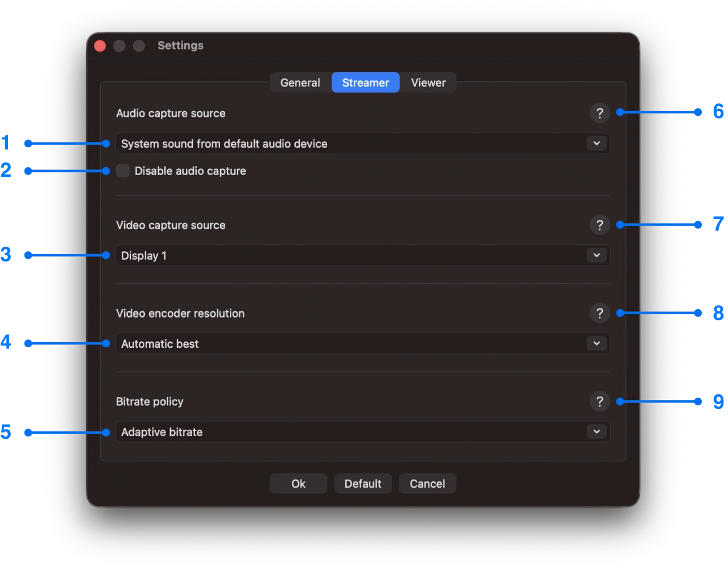Image resolution: width=728 pixels, height=570 pixels.
Task: Click the chevron on the Automatic best selector
Action: pyautogui.click(x=597, y=343)
